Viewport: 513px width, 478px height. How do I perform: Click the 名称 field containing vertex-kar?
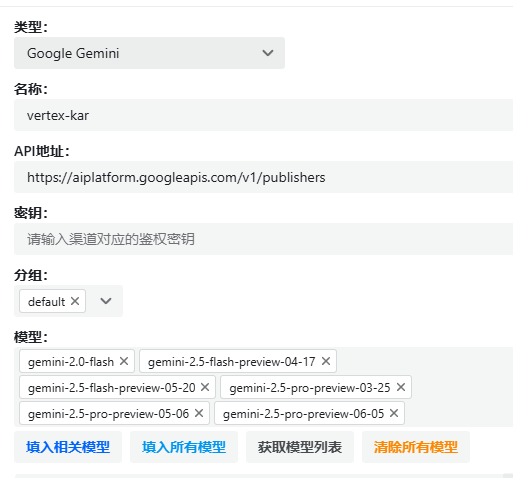coord(263,115)
